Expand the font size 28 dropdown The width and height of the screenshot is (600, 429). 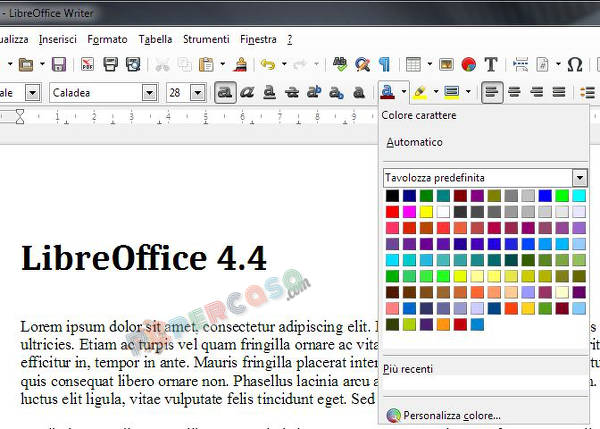[x=197, y=93]
